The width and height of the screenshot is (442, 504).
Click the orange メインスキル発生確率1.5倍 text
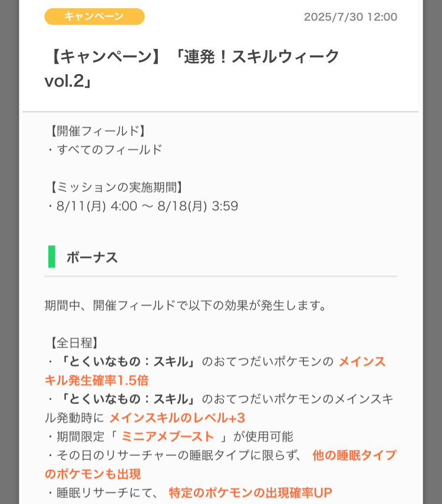coord(215,371)
